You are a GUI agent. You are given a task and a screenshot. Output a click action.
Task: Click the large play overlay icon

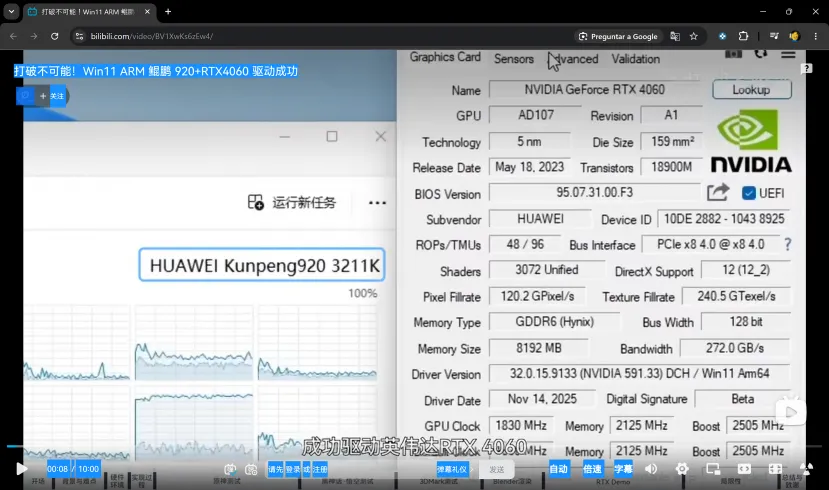click(x=790, y=412)
